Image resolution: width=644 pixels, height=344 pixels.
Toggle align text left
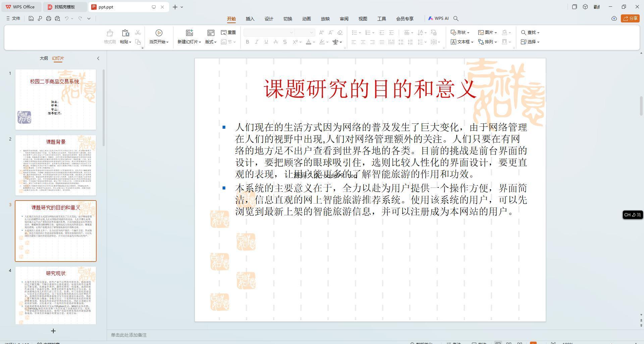[x=354, y=42]
